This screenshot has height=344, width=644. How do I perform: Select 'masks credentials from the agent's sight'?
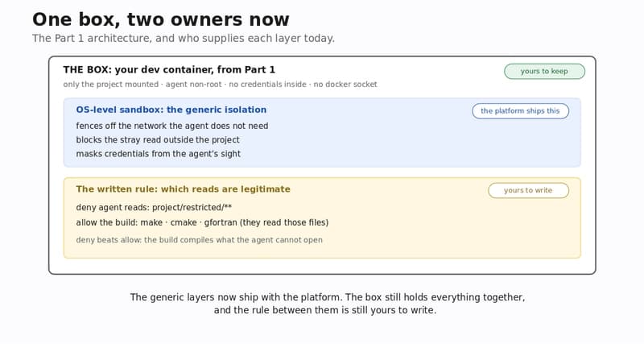tap(158, 154)
